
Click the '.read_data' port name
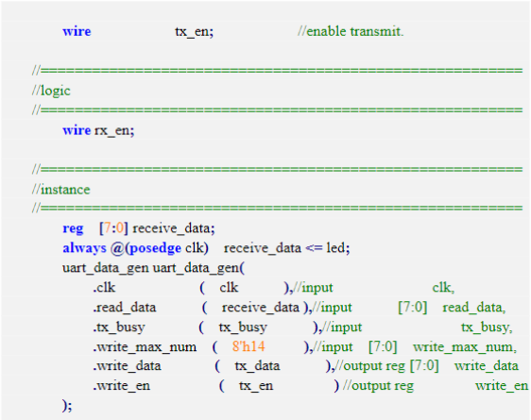point(125,308)
